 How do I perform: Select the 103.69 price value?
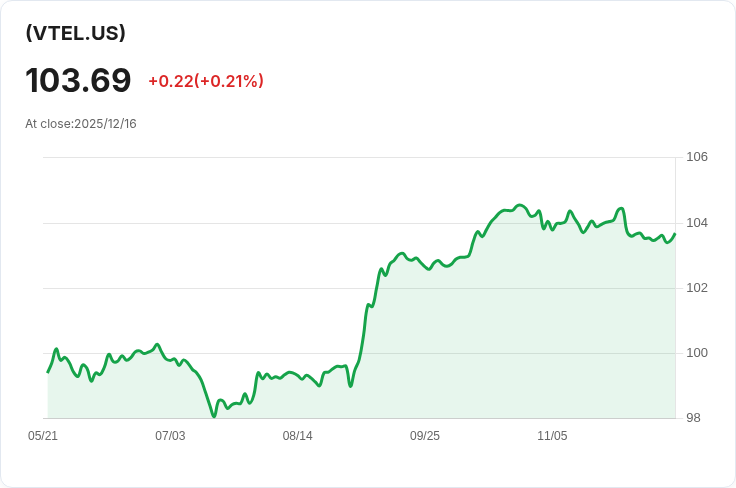pos(78,80)
